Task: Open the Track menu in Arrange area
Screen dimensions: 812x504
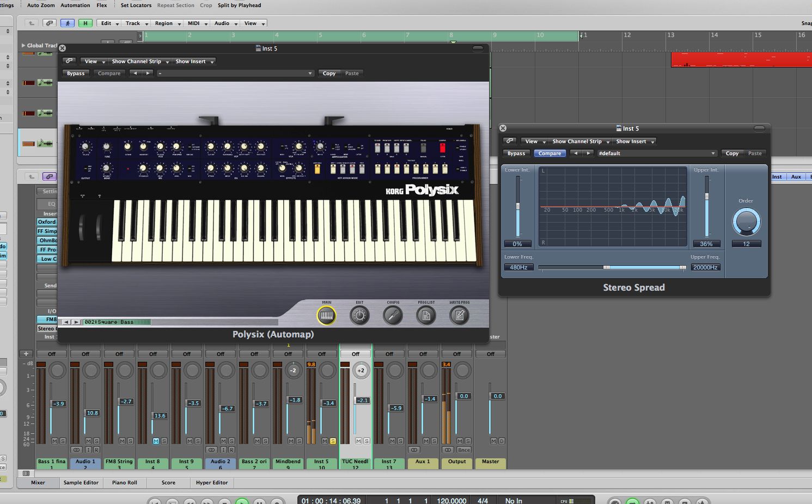Action: pos(136,23)
